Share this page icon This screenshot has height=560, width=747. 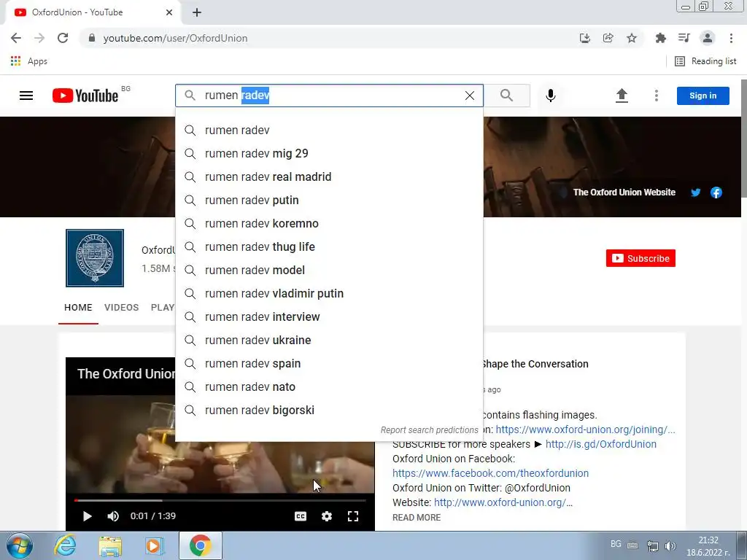click(608, 38)
